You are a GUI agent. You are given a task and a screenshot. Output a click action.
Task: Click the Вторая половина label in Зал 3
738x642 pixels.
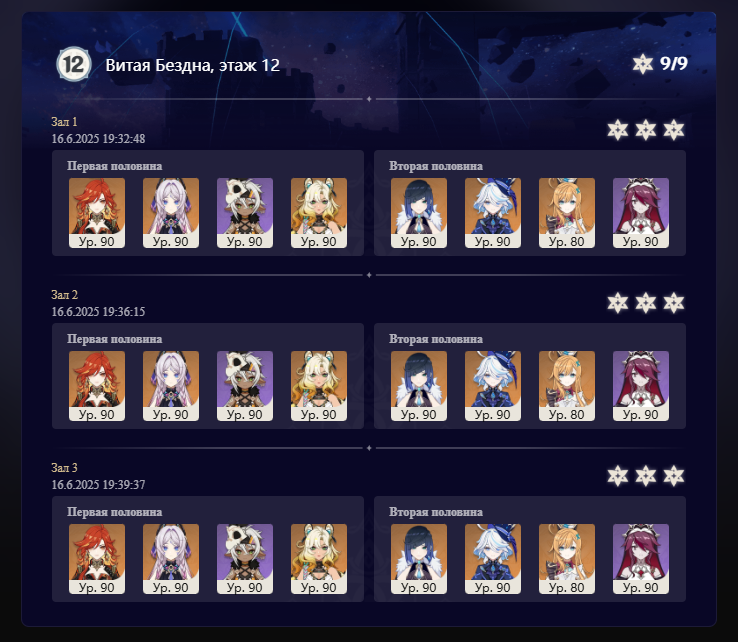pyautogui.click(x=436, y=512)
